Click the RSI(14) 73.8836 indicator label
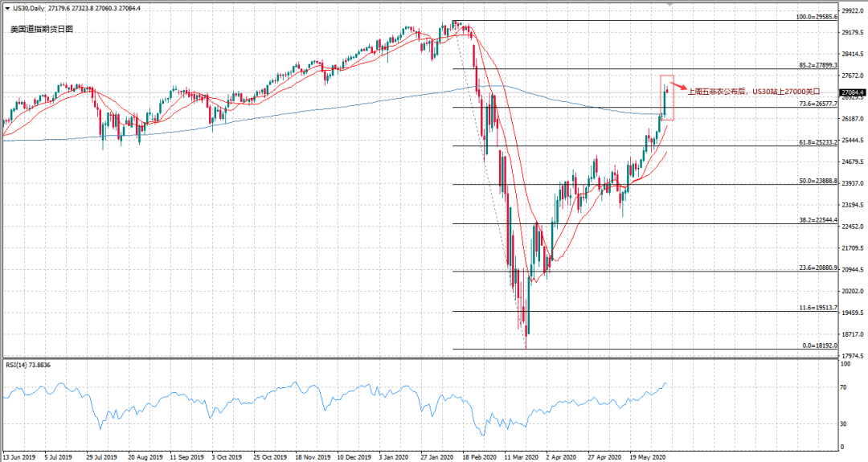This screenshot has width=868, height=462. point(28,365)
